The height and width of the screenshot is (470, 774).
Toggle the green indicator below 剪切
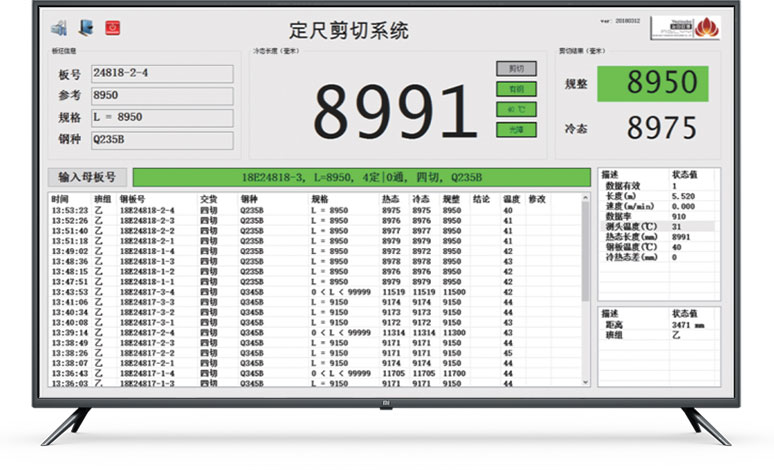coord(516,89)
